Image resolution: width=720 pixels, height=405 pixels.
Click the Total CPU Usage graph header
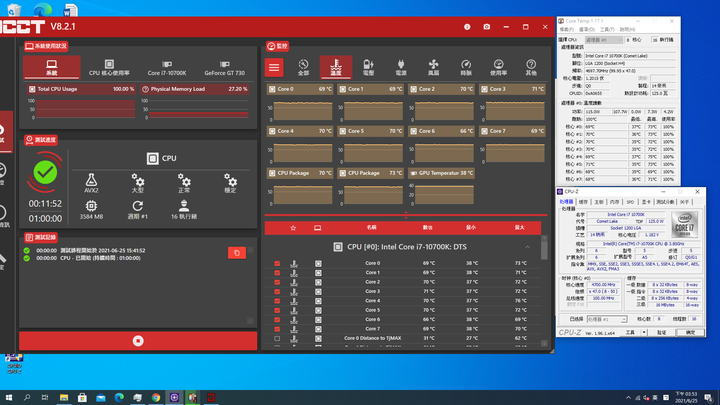point(82,89)
